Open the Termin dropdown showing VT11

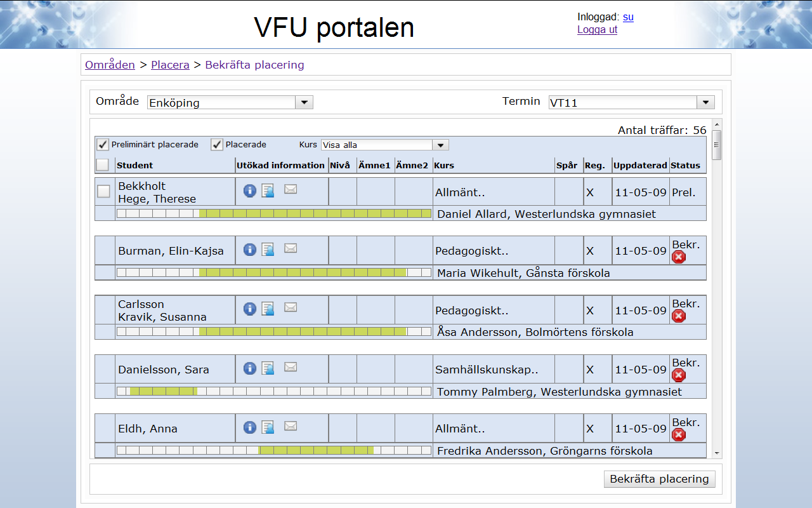tap(632, 102)
